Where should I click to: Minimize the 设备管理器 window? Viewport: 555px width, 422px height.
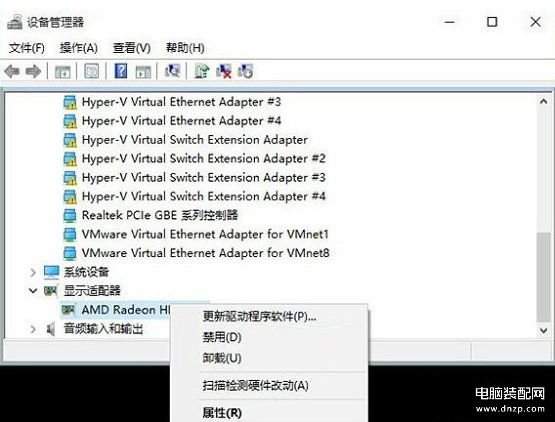450,22
